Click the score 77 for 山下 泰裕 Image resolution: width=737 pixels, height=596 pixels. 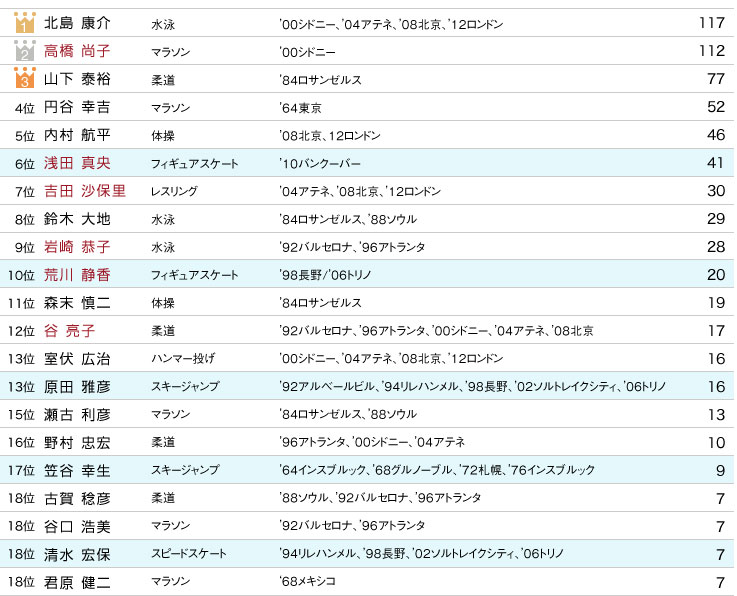tap(716, 78)
